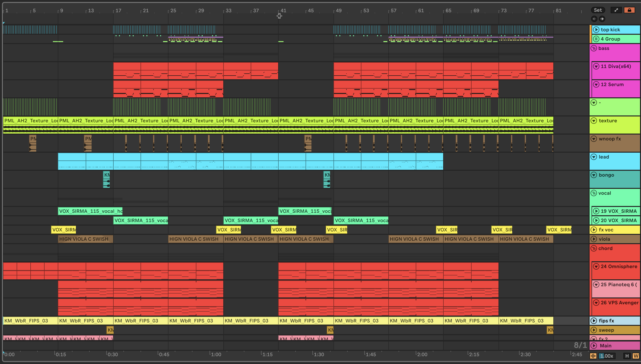Unfold the sweep track
The height and width of the screenshot is (364, 641).
tap(594, 330)
